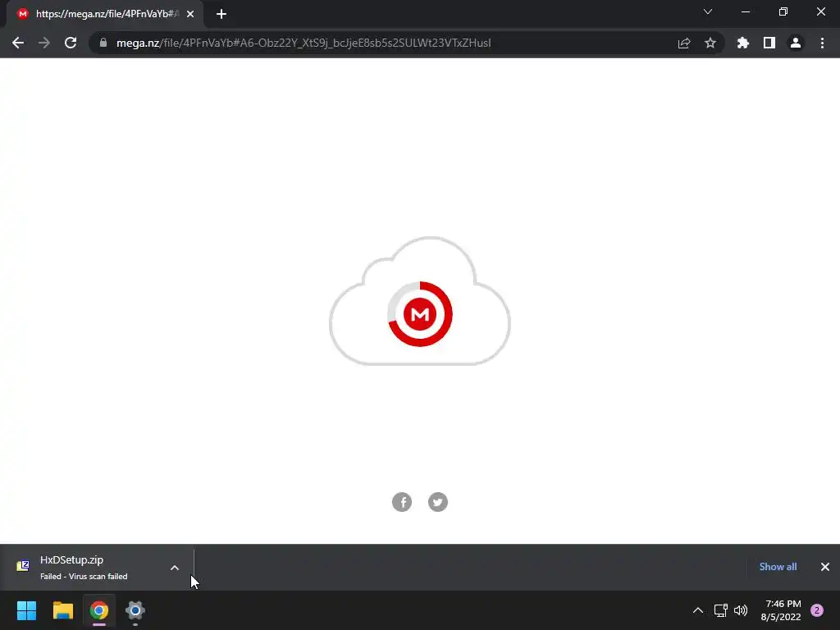Close the downloads bar
Image resolution: width=840 pixels, height=630 pixels.
click(825, 567)
